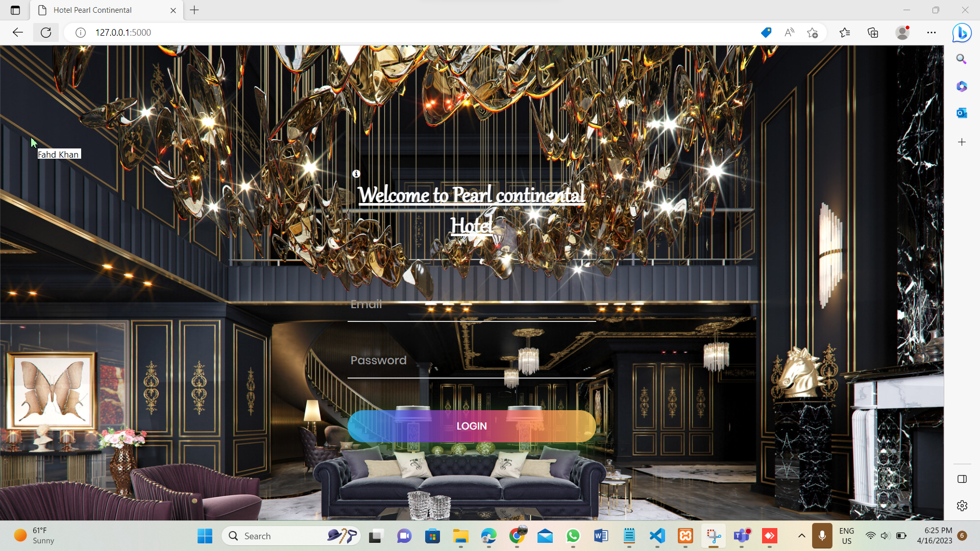Open Bing Discover in the browser corner
This screenshot has width=980, height=551.
pyautogui.click(x=962, y=32)
